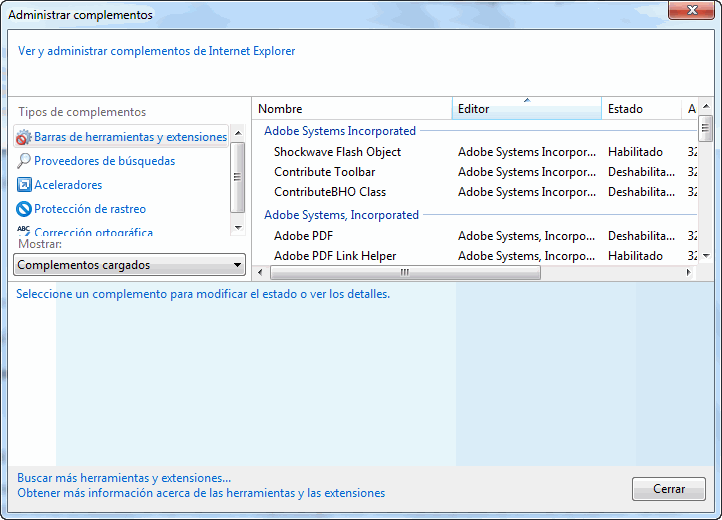Choose Protección de rastreo
This screenshot has width=722, height=520.
tap(90, 209)
